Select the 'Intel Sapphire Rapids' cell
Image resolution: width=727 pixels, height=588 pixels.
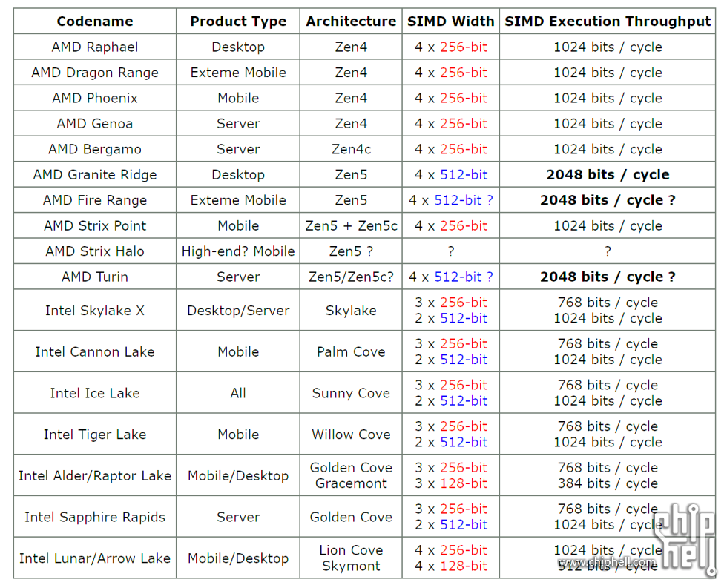[95, 516]
